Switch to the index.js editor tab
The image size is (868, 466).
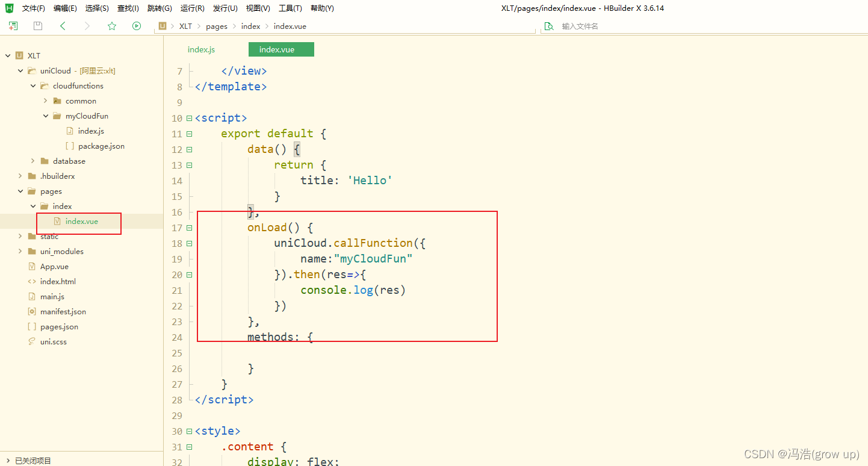201,49
